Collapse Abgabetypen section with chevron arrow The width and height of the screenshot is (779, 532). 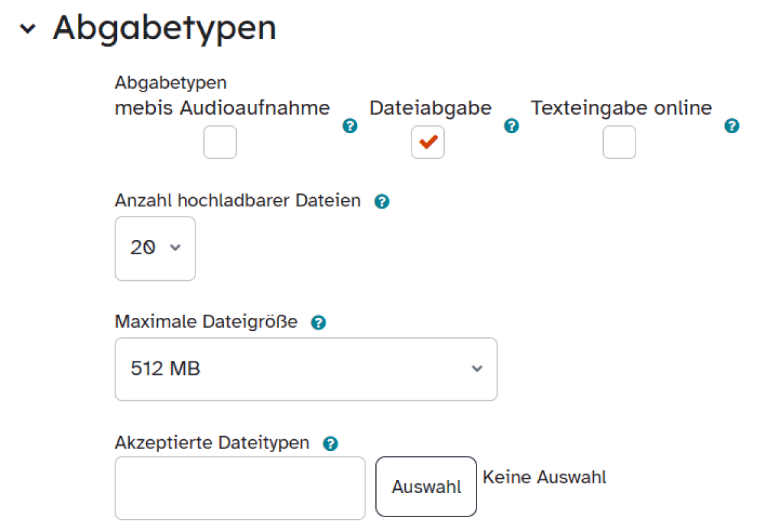click(x=28, y=29)
